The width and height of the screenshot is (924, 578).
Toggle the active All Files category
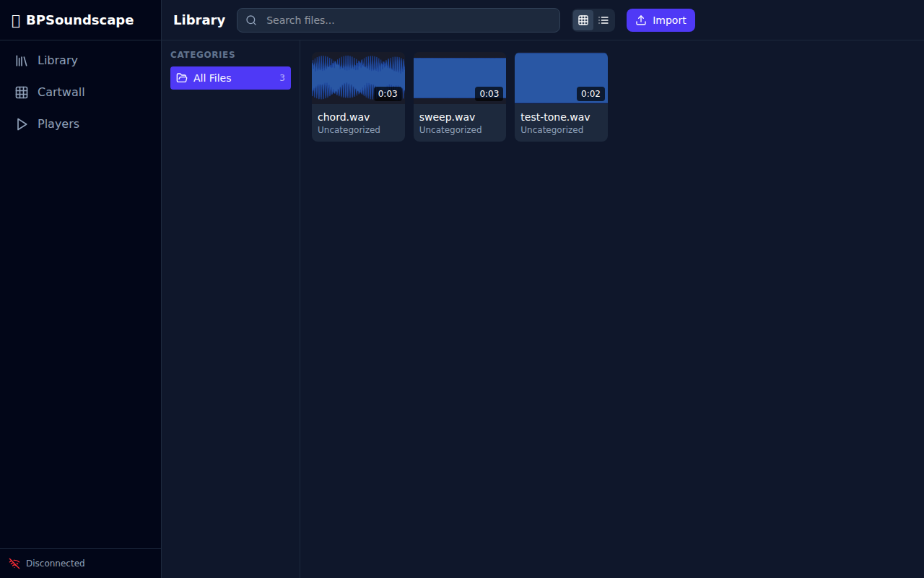(x=230, y=77)
